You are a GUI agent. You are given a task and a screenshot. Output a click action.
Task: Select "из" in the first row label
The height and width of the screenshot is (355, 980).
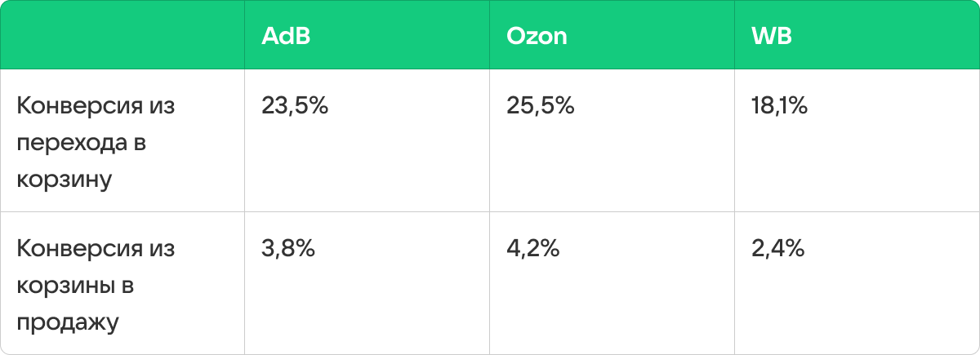pos(162,105)
